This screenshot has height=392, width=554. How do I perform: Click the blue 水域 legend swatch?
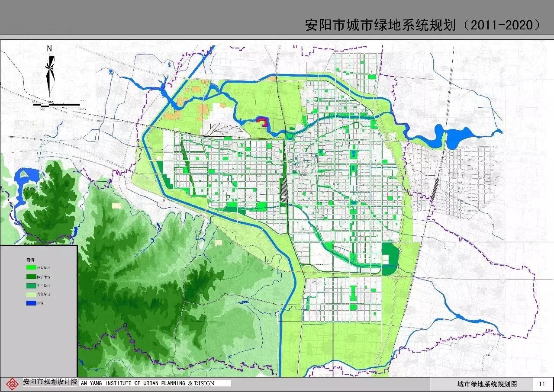pyautogui.click(x=31, y=303)
